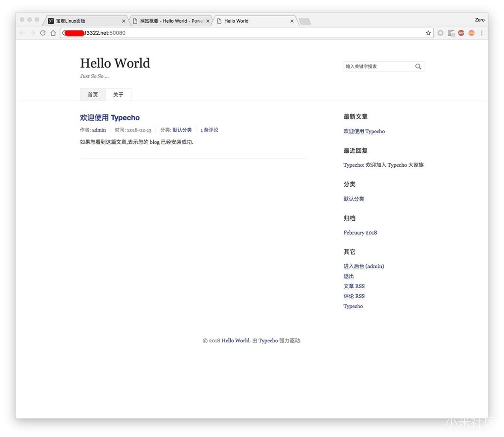Open the 欢迎使用 Typecho post title
The width and height of the screenshot is (504, 437).
(x=110, y=118)
